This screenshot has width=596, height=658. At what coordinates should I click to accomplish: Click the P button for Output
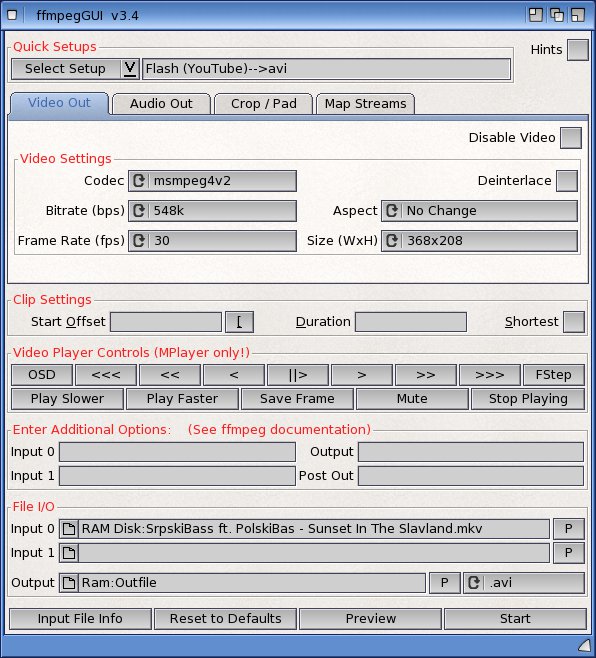pos(444,583)
